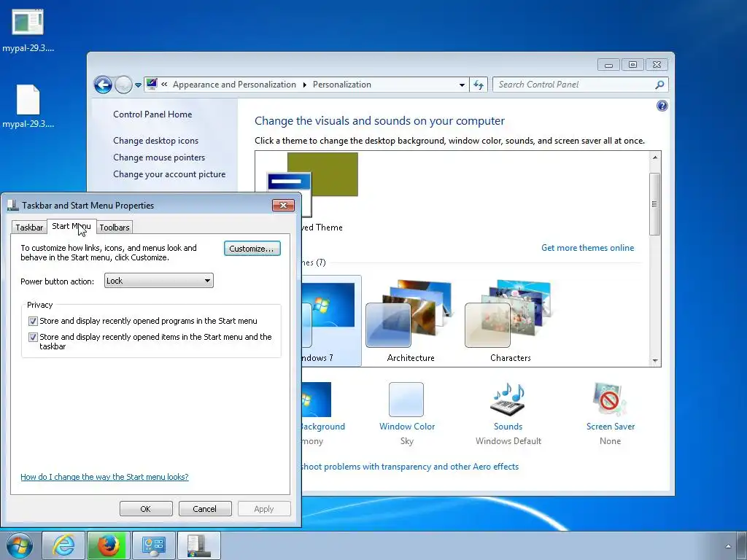747x560 pixels.
Task: Open How do I change the Start menu looks link
Action: (104, 477)
